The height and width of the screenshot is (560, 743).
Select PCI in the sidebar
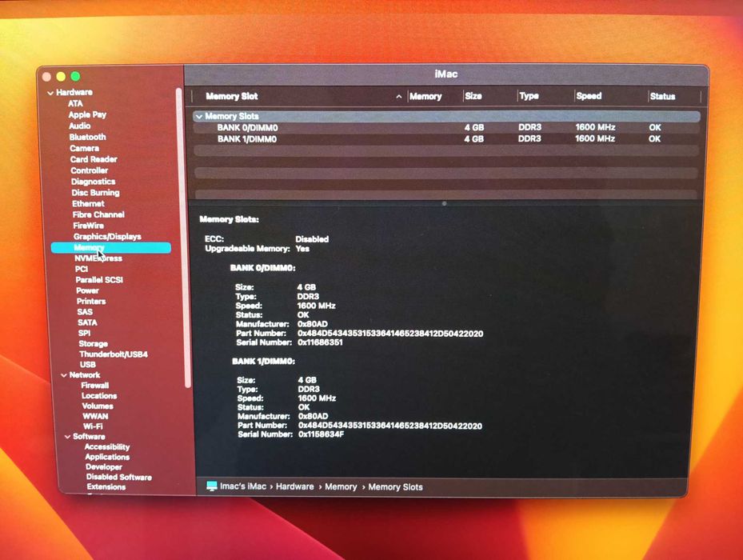tap(82, 270)
